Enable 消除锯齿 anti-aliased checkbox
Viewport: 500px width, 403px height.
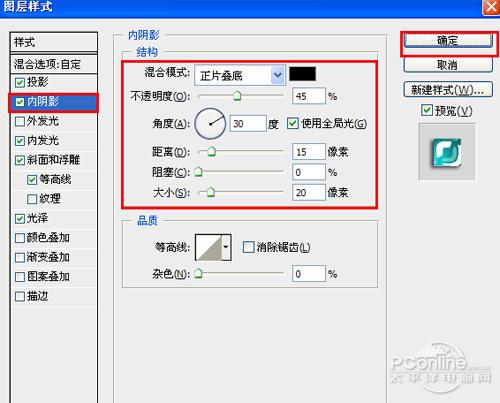point(248,247)
